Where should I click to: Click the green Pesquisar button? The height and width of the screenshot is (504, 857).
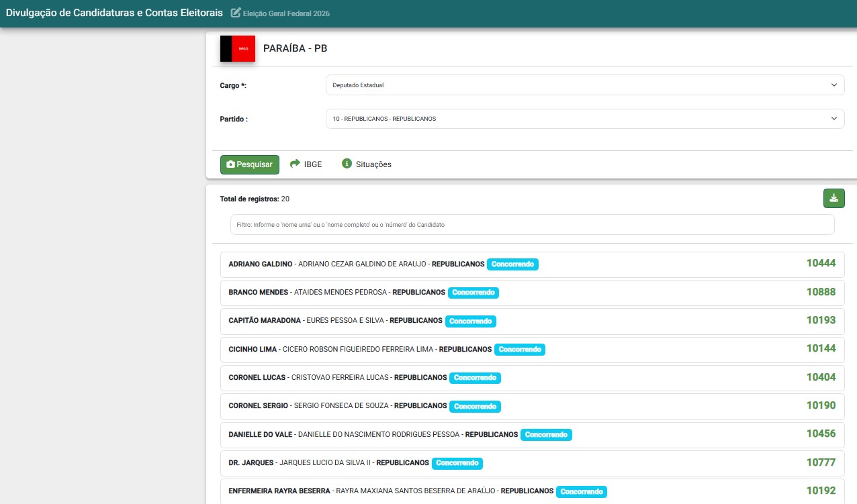(x=250, y=164)
